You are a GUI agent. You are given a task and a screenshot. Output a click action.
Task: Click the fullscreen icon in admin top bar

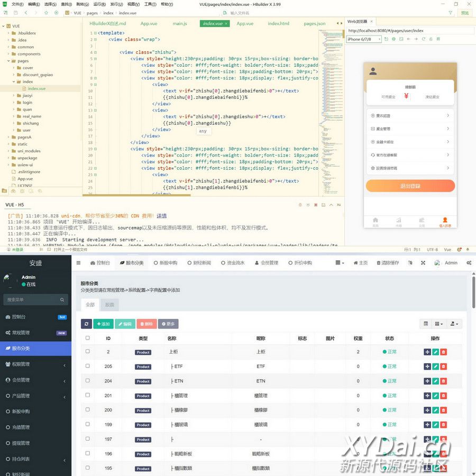423,263
